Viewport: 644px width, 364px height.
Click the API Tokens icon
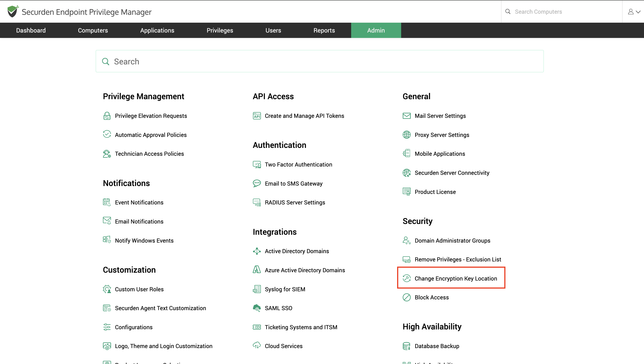coord(257,116)
